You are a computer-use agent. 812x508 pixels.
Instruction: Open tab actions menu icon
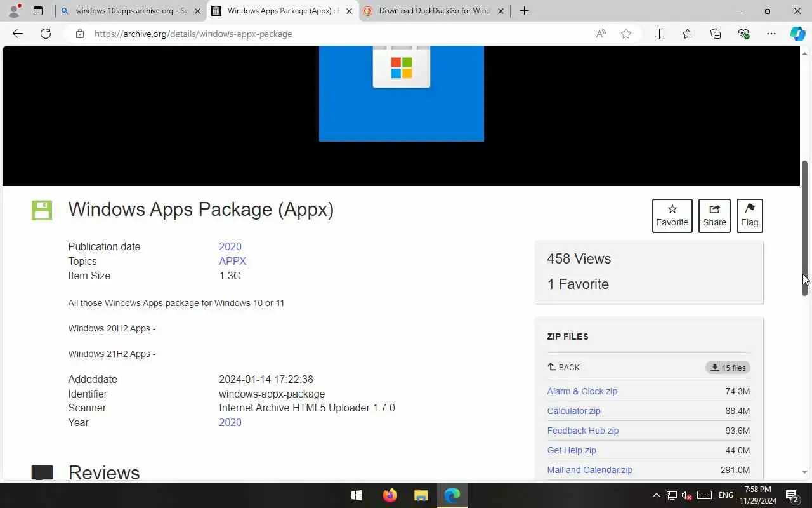[x=38, y=11]
